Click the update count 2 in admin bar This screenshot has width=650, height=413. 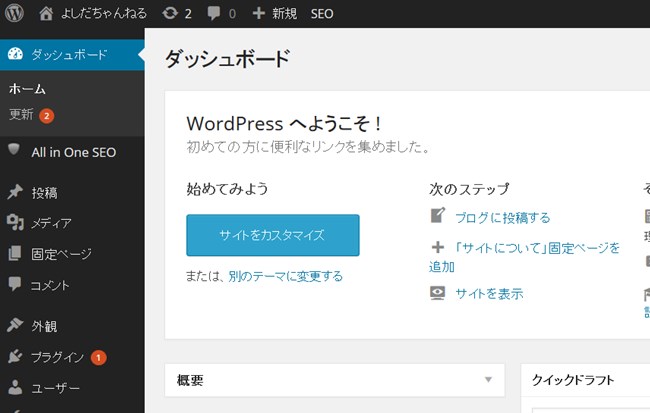click(188, 14)
